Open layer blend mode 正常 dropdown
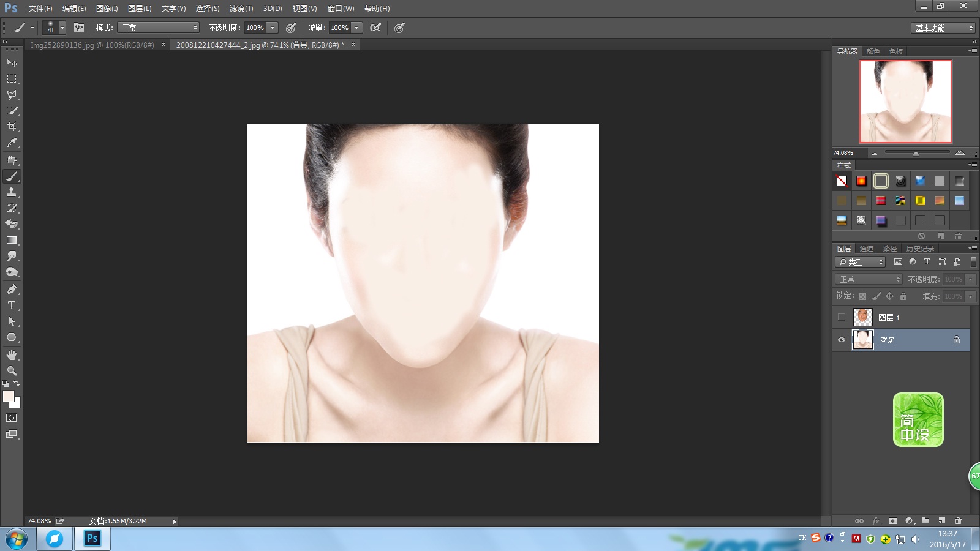The height and width of the screenshot is (551, 980). [x=869, y=279]
